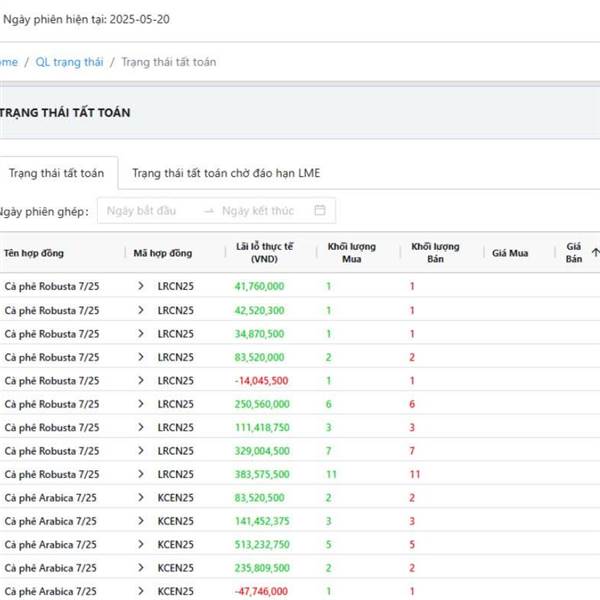Expand the row with profit 41,760,000
The height and width of the screenshot is (600, 600).
point(141,287)
